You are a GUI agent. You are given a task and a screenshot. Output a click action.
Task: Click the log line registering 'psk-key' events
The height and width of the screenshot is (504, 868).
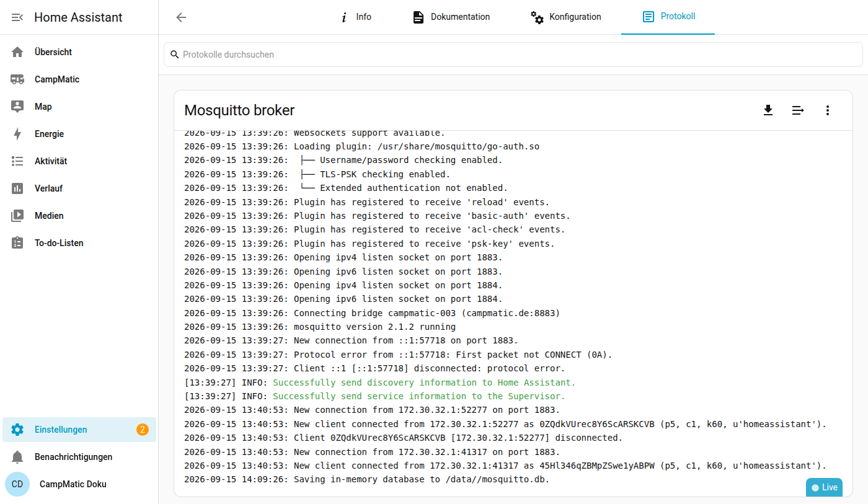[370, 244]
